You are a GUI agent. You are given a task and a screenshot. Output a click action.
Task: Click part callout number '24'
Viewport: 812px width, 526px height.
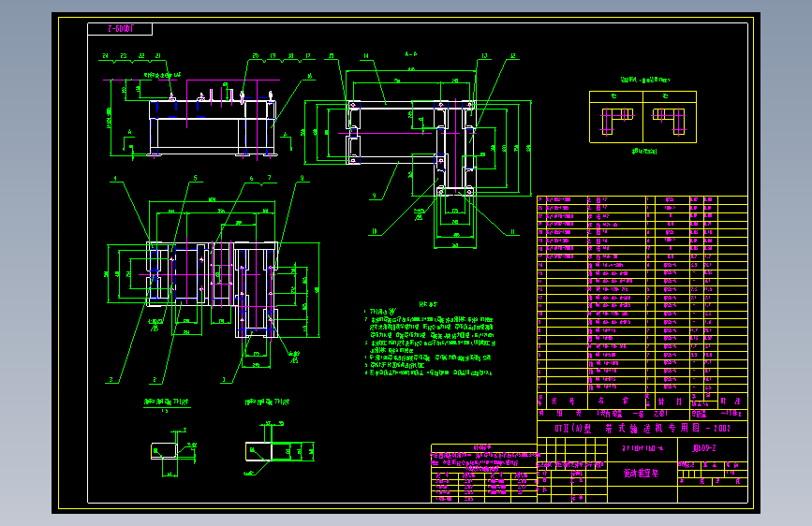(x=105, y=55)
